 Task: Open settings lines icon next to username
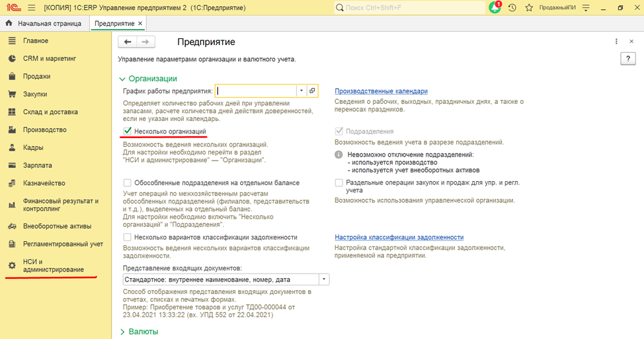point(586,8)
